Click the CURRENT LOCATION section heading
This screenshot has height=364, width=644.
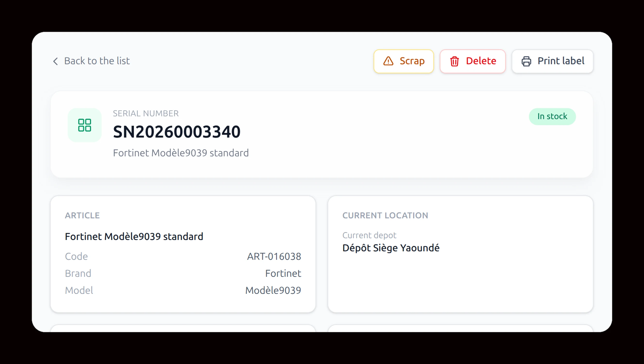385,215
